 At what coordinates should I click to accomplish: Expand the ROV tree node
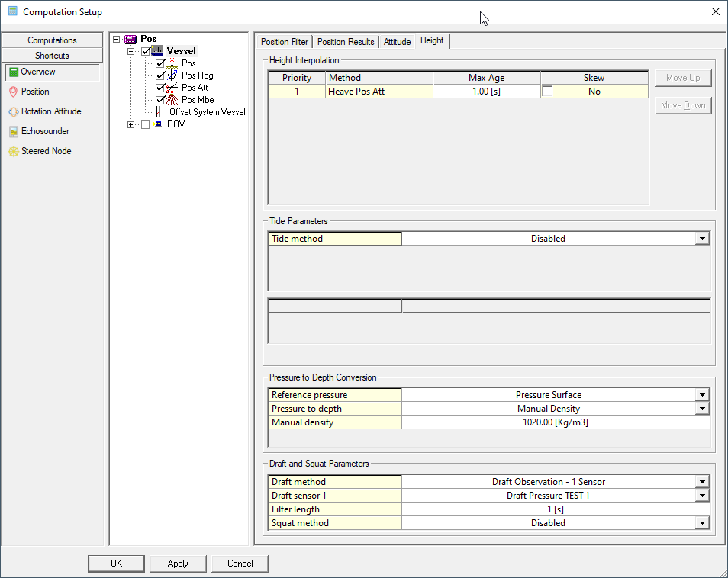click(x=131, y=124)
